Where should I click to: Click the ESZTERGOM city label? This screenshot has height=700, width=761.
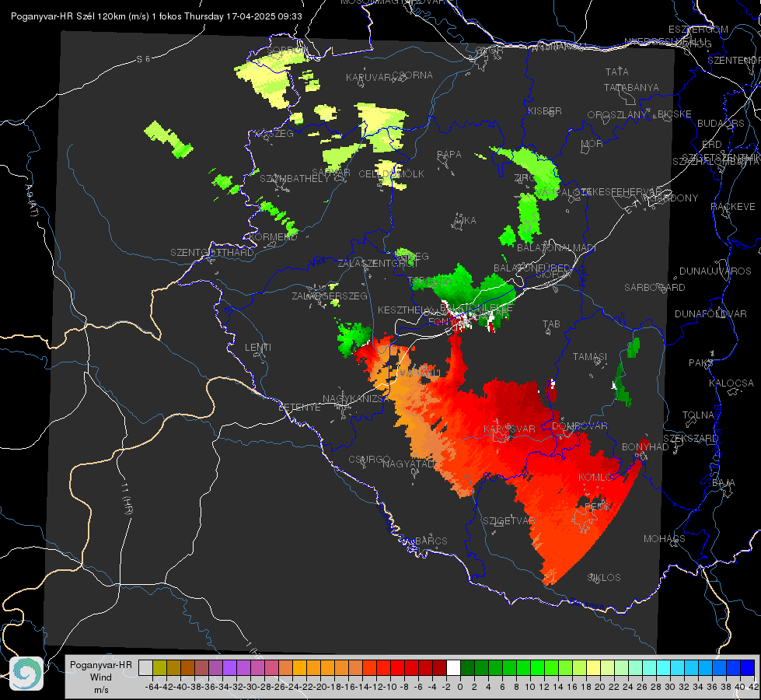click(698, 30)
